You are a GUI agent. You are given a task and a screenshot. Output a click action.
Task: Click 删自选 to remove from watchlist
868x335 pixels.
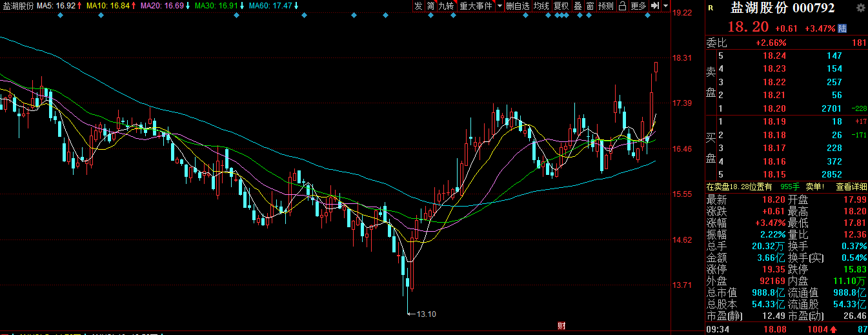click(518, 6)
